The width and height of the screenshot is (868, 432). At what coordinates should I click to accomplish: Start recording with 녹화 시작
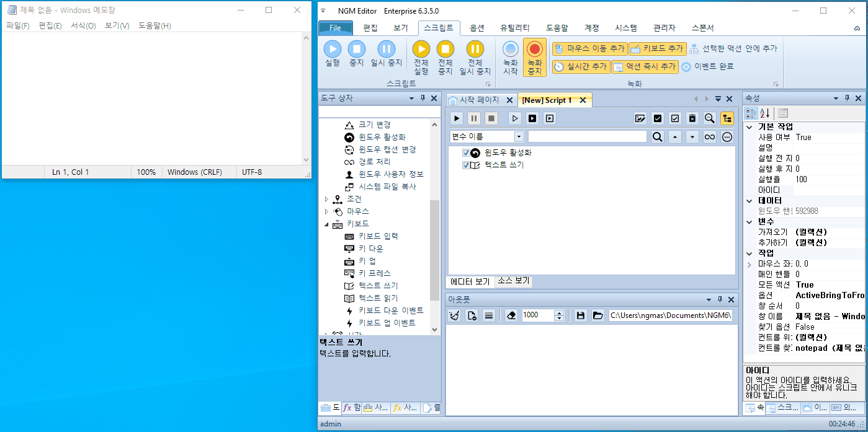click(510, 58)
